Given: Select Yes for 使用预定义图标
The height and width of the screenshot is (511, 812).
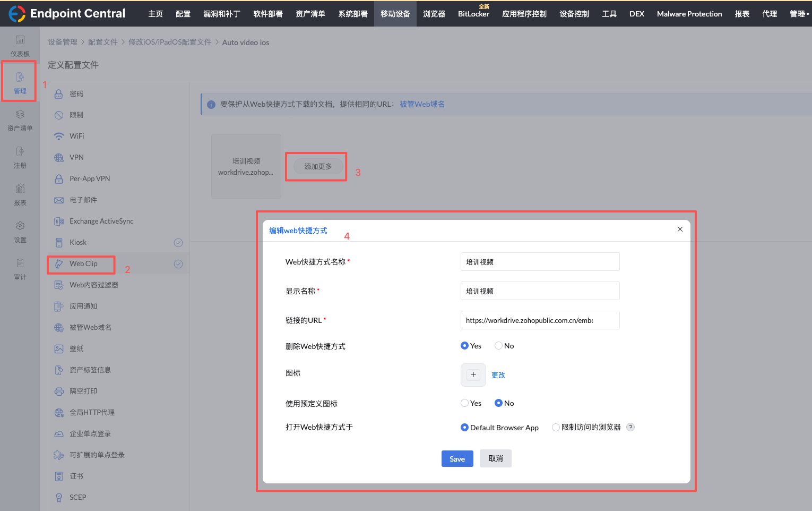Looking at the screenshot, I should click(x=464, y=403).
